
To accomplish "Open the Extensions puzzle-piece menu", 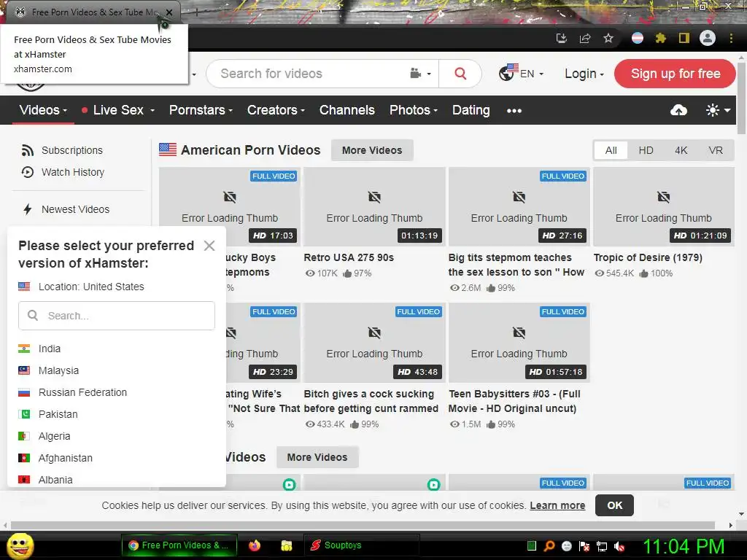I will pyautogui.click(x=661, y=38).
